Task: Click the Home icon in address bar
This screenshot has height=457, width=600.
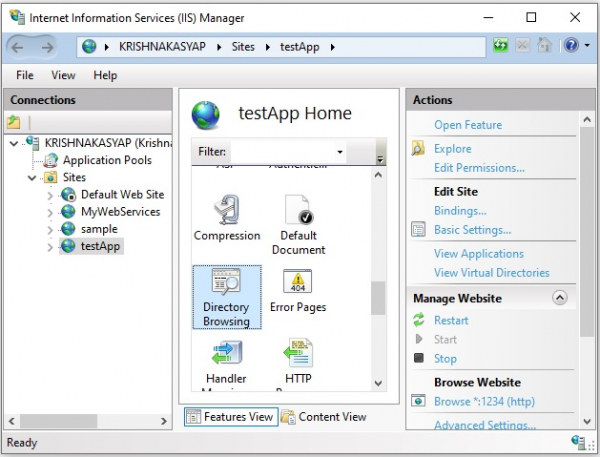Action: tap(544, 46)
